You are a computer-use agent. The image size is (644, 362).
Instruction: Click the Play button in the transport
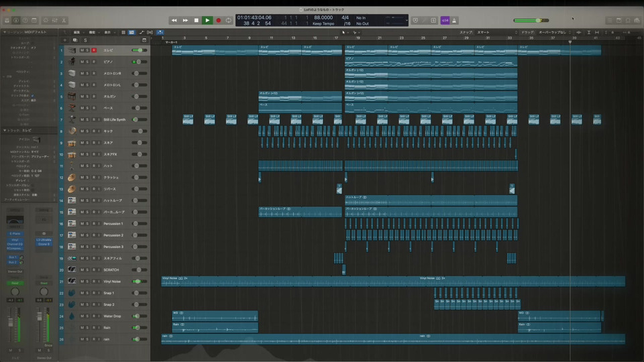pos(207,20)
